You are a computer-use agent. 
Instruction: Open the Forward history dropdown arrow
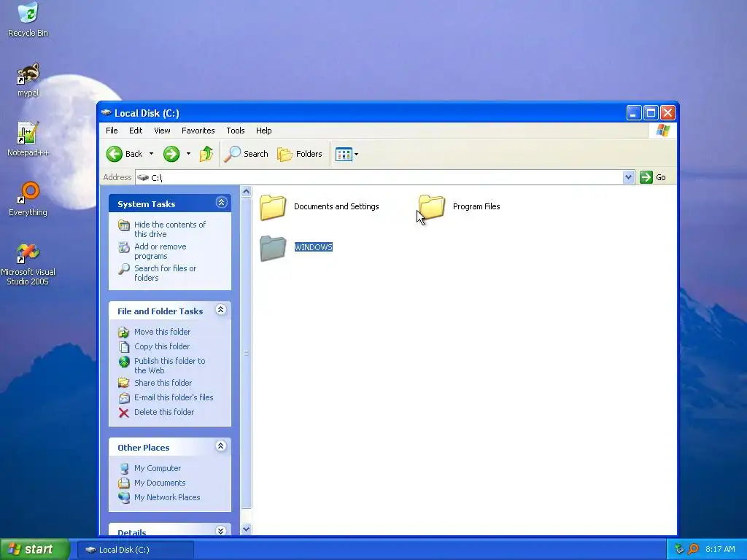pos(188,154)
